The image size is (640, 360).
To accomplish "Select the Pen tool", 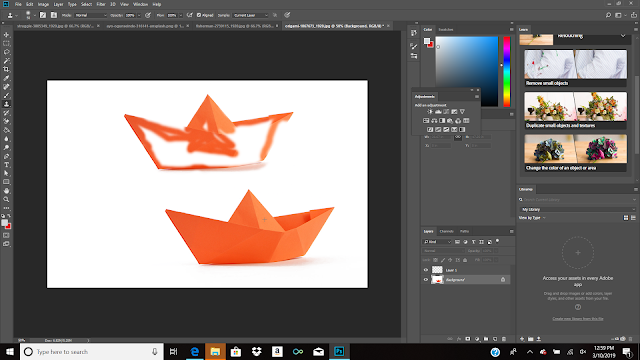I will click(7, 156).
